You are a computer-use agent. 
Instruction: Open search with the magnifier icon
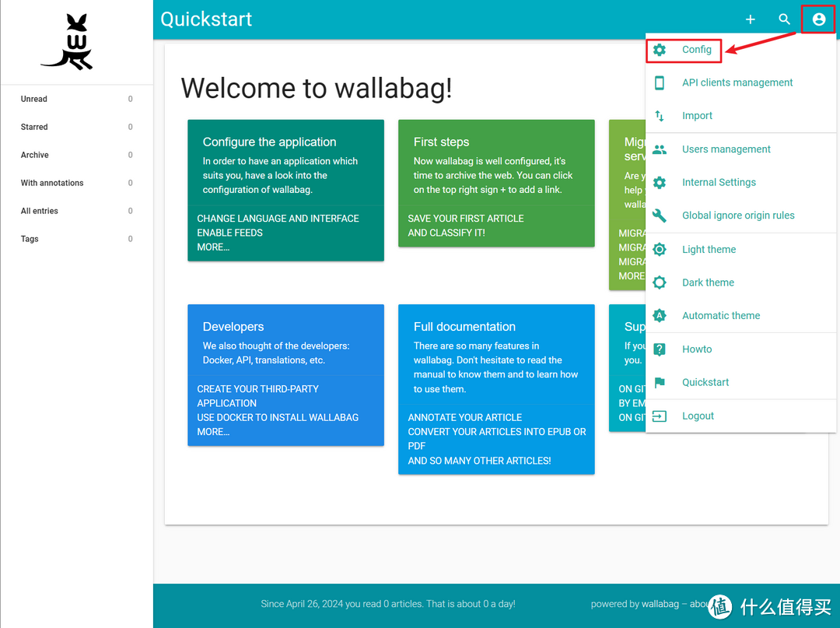[x=784, y=19]
